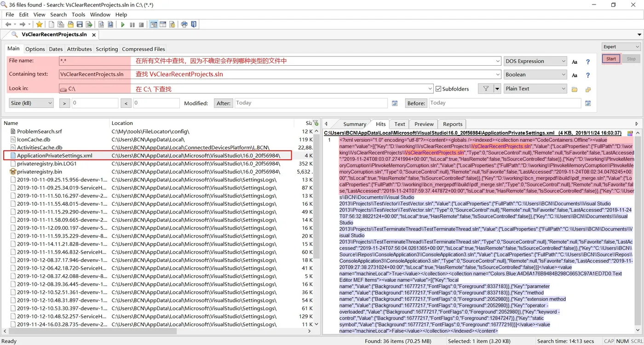Toggle the Before modified date button

[x=416, y=103]
